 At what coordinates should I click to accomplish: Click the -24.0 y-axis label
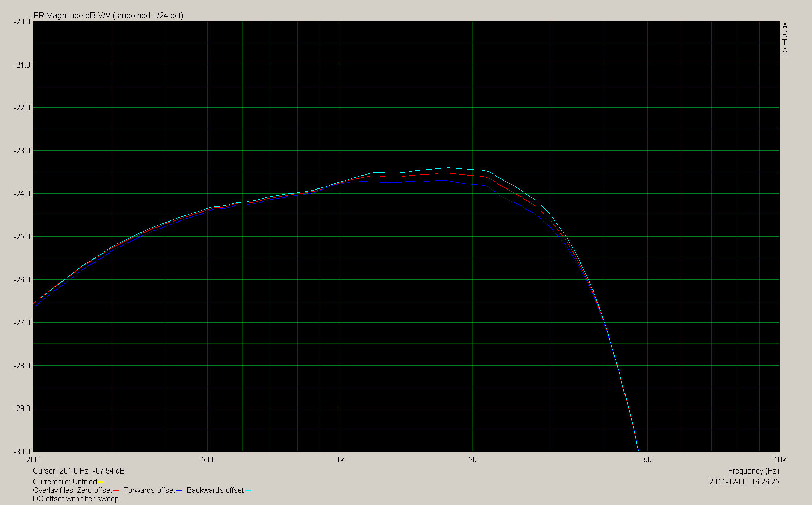click(22, 194)
